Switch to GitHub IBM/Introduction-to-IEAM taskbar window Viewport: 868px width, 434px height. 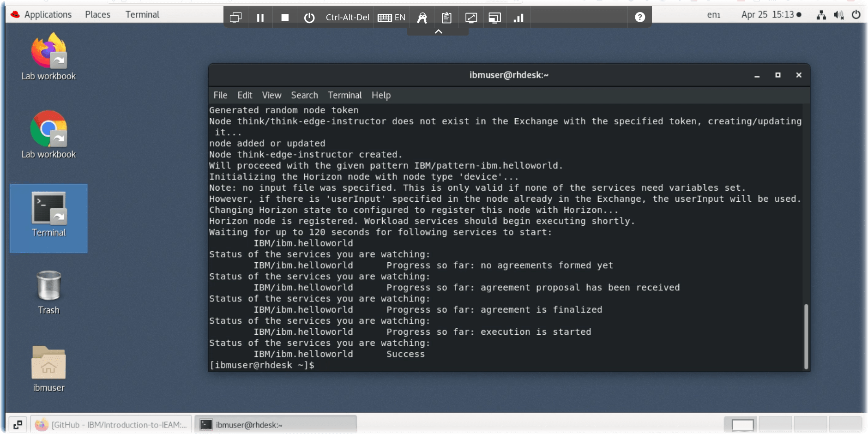pyautogui.click(x=112, y=424)
